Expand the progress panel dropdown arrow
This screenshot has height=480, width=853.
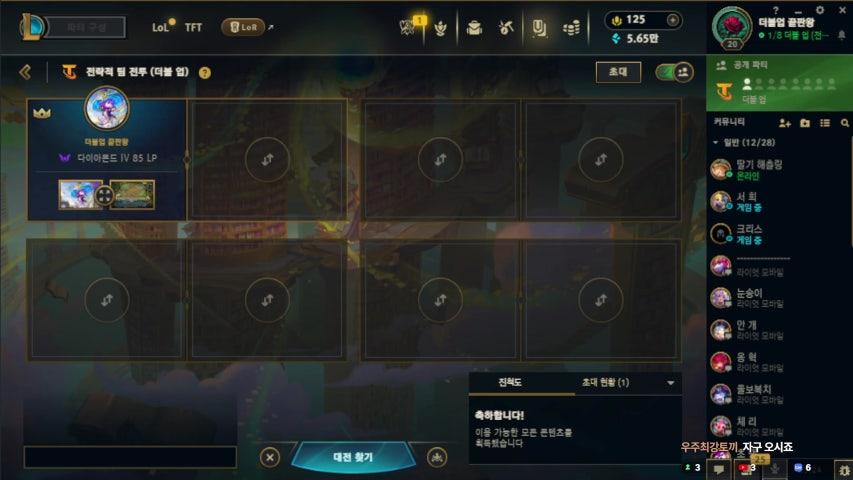[x=671, y=383]
